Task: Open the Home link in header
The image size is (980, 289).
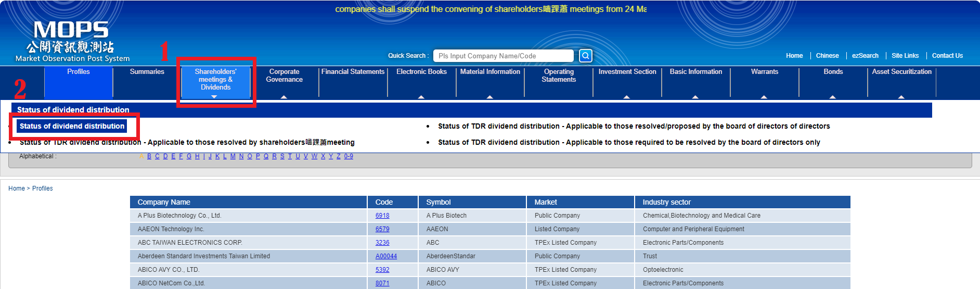Action: tap(794, 56)
